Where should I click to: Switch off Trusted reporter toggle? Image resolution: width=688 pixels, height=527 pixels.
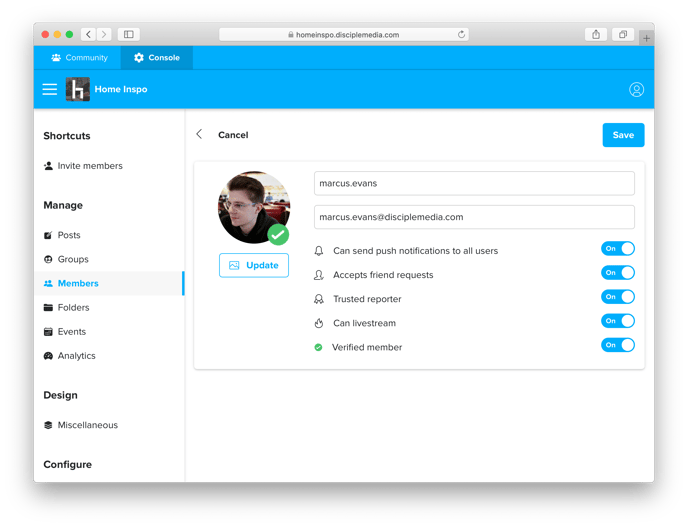click(618, 297)
